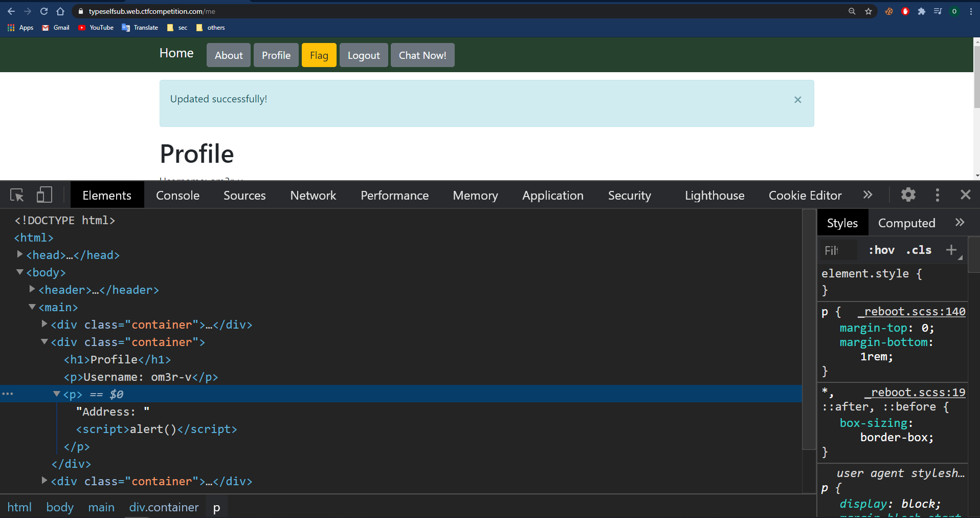
Task: Switch to the Computed pane tab
Action: coord(906,223)
